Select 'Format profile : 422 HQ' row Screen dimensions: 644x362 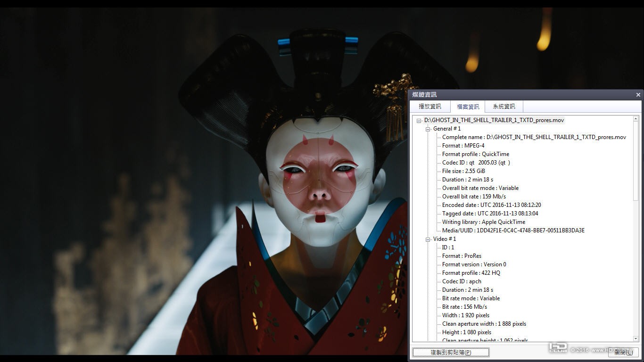(x=471, y=273)
